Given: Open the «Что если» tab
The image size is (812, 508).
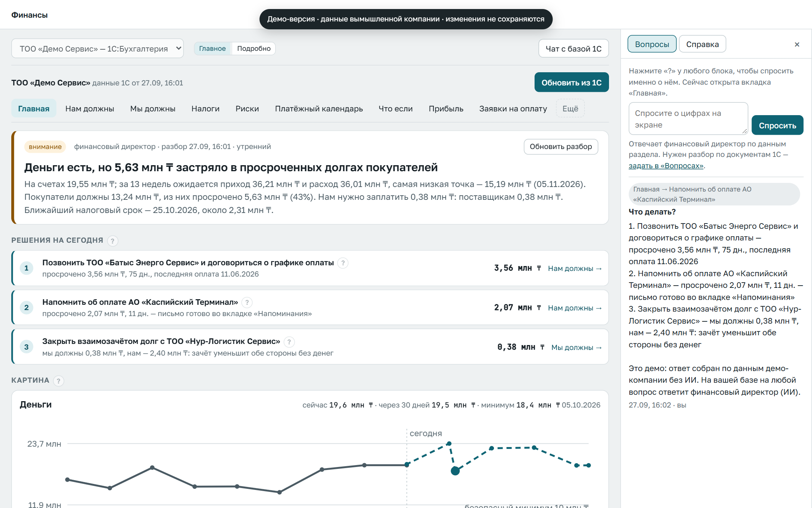Looking at the screenshot, I should click(395, 109).
